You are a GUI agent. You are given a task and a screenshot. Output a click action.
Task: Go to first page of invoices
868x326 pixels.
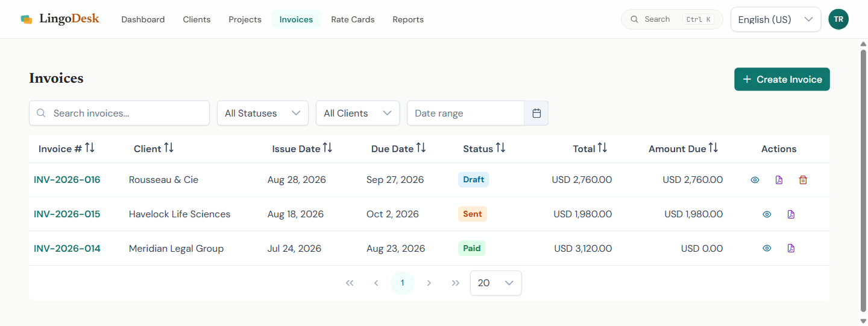click(x=350, y=283)
